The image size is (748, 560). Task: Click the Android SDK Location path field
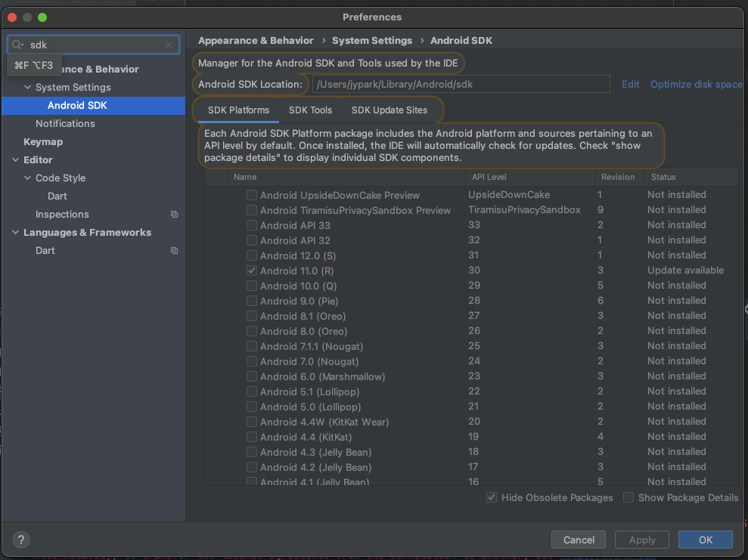pyautogui.click(x=461, y=85)
